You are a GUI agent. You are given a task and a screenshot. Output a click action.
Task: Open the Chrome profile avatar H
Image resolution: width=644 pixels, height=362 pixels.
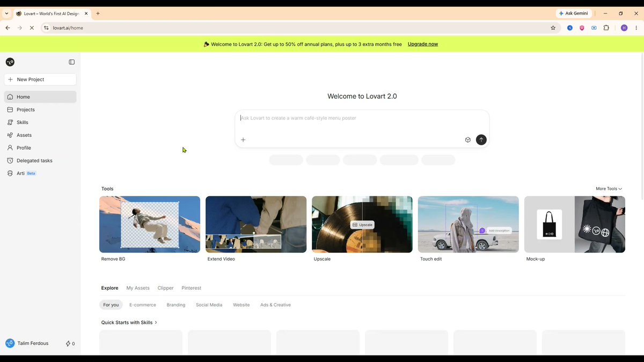coord(624,28)
